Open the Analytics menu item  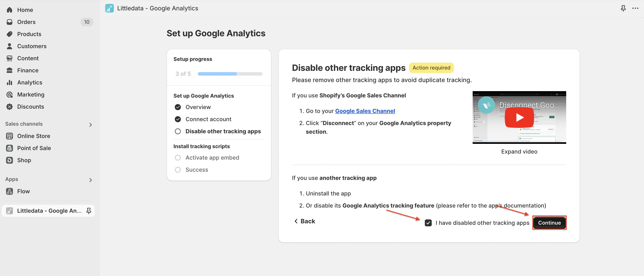point(30,82)
